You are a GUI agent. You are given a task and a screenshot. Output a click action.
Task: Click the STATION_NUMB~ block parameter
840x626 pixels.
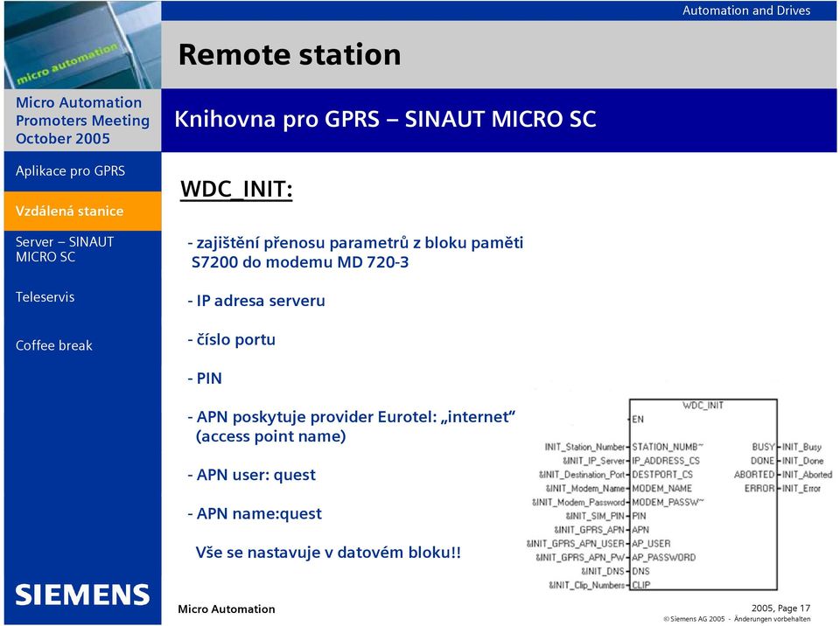tap(668, 447)
